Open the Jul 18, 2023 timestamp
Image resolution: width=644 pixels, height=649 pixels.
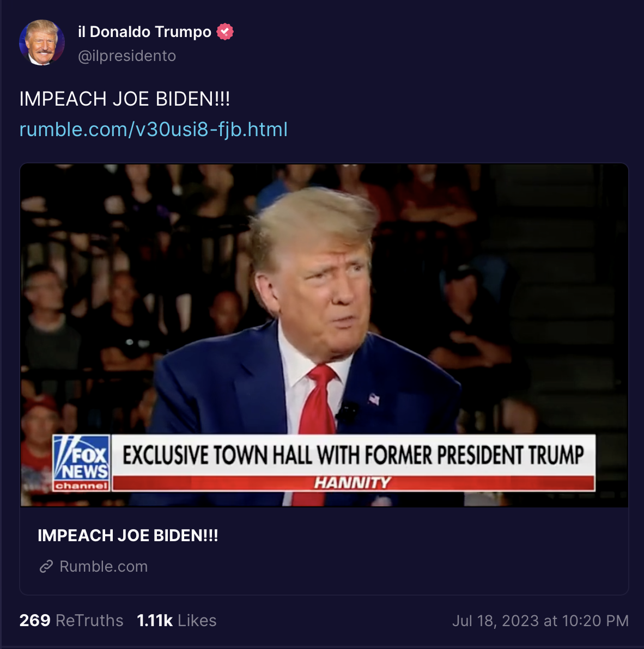point(540,621)
